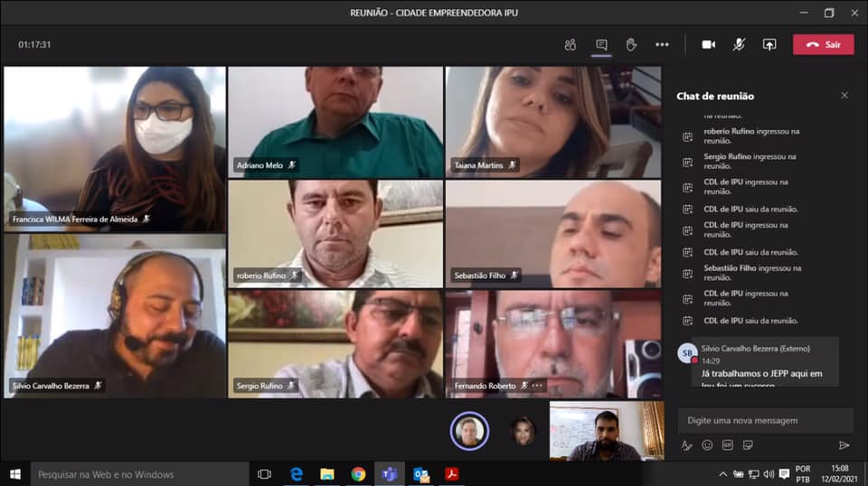Send the chat message with arrow icon
868x486 pixels.
click(x=844, y=445)
